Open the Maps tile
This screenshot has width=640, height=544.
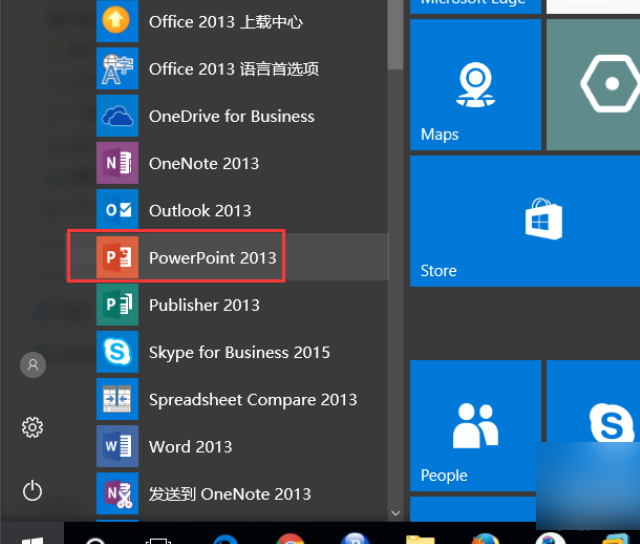(476, 84)
